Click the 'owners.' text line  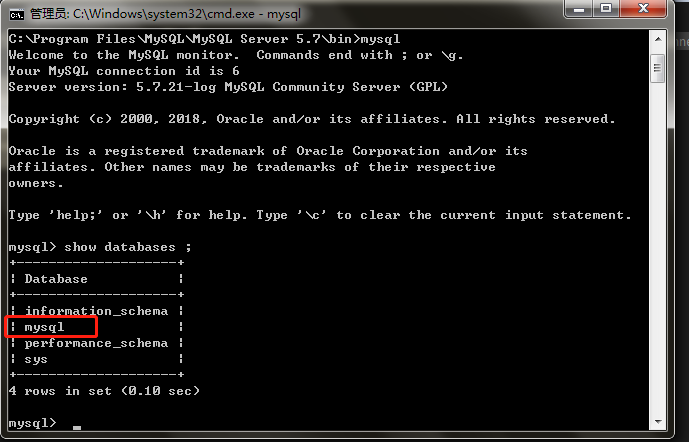36,183
